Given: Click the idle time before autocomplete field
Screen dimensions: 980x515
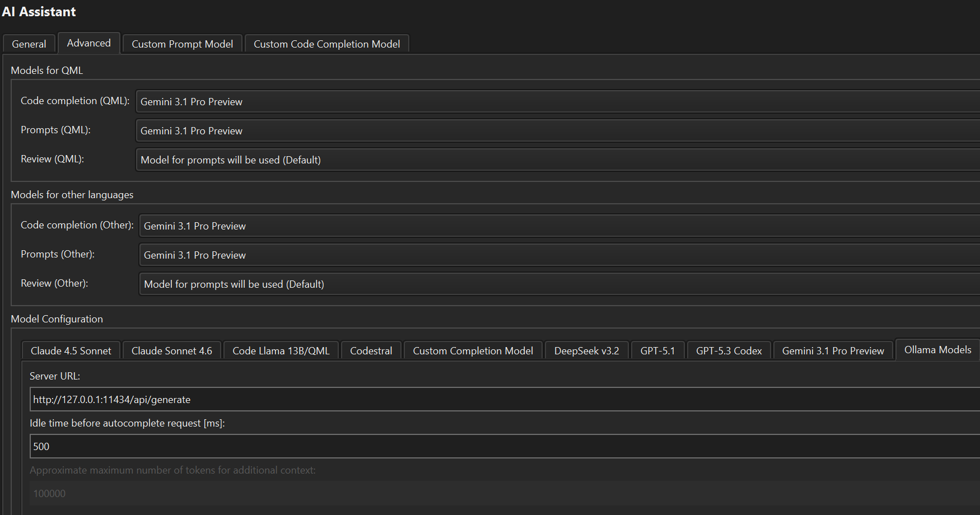Looking at the screenshot, I should 504,447.
